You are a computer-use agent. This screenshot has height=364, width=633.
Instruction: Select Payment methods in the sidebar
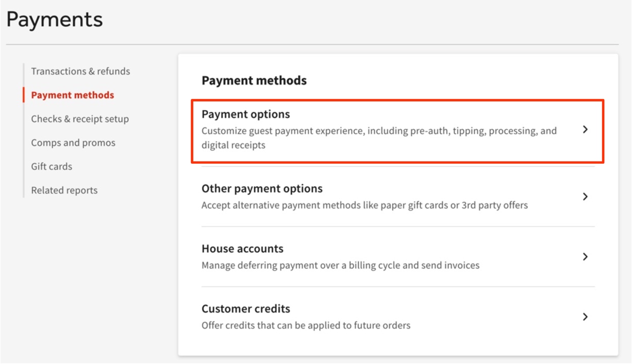pos(73,95)
